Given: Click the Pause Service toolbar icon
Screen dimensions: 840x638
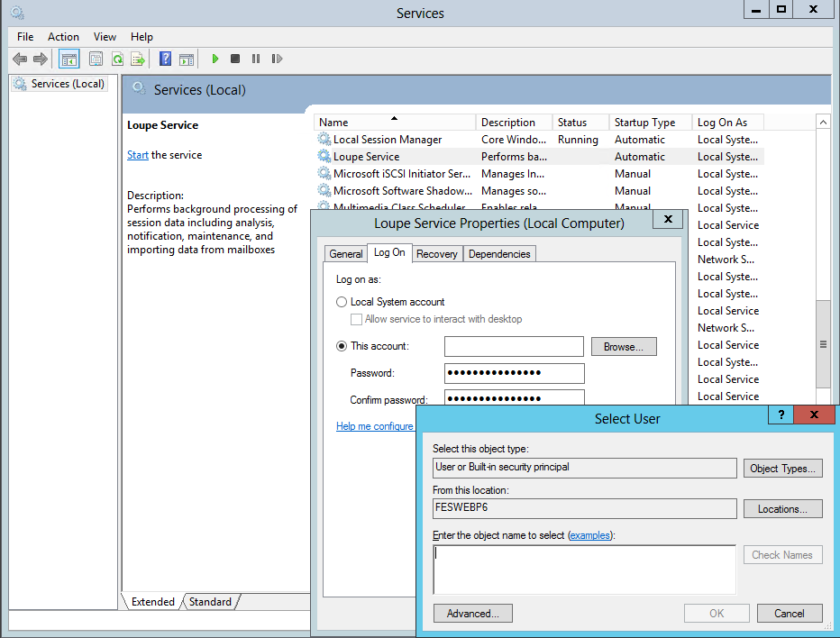Looking at the screenshot, I should click(256, 59).
